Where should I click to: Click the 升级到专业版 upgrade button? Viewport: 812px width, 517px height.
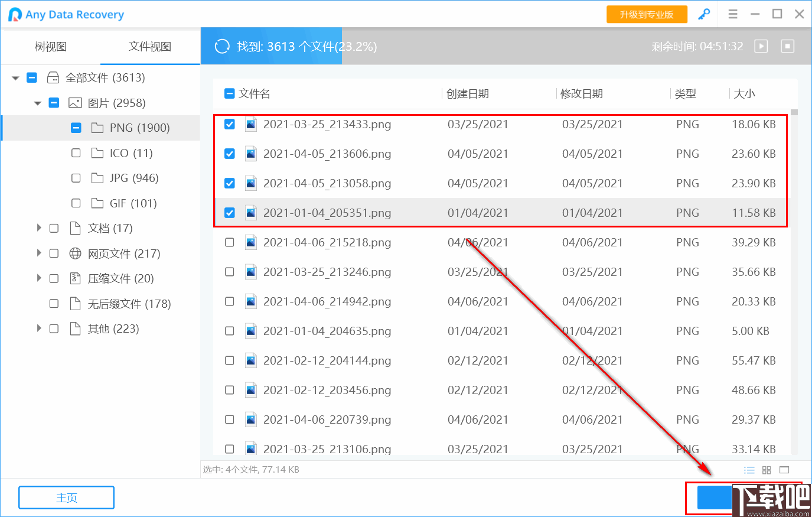click(x=647, y=14)
